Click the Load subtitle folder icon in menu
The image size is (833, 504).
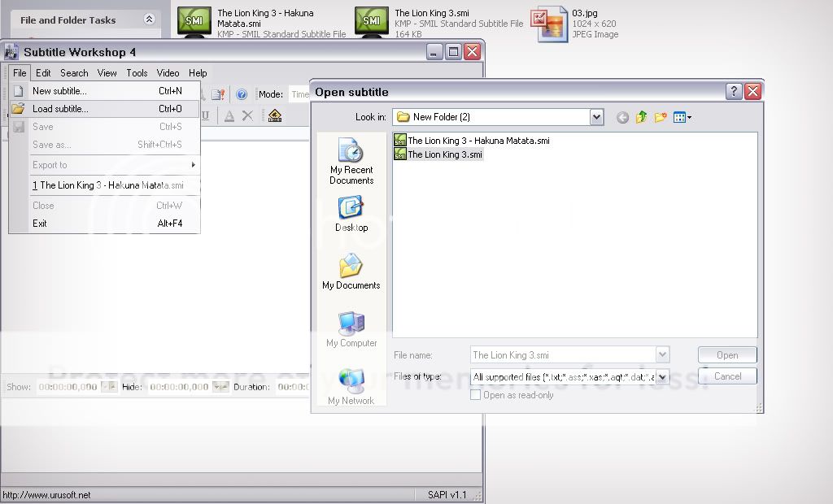click(x=18, y=109)
